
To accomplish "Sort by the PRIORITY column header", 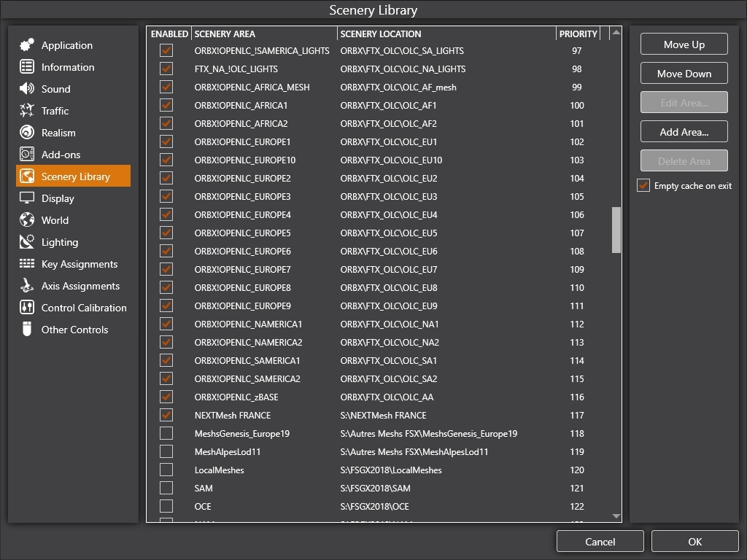I will (578, 34).
